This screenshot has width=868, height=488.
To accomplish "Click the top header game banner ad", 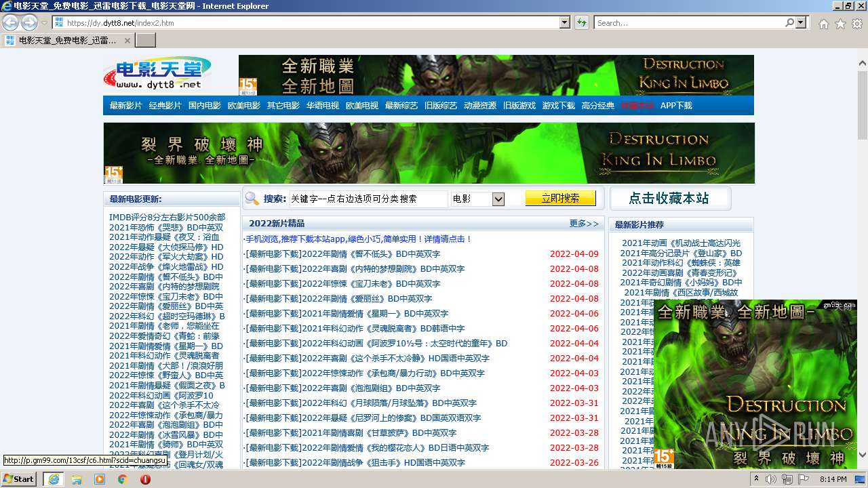I will (x=496, y=75).
